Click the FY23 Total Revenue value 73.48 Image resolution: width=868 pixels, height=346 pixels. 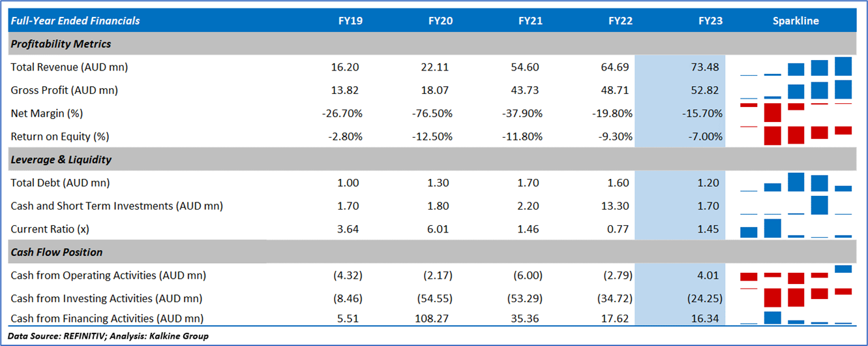click(x=708, y=67)
